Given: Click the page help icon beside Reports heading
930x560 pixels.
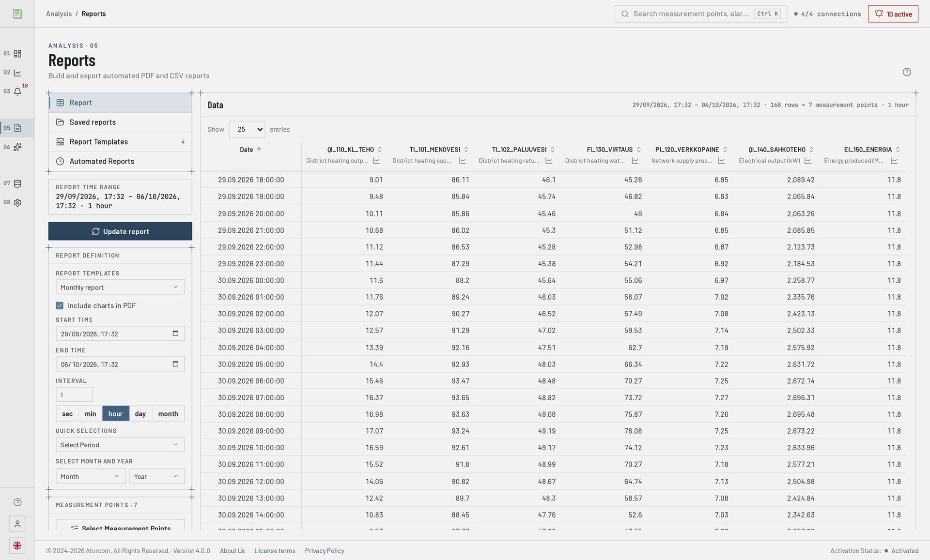Looking at the screenshot, I should (x=907, y=72).
